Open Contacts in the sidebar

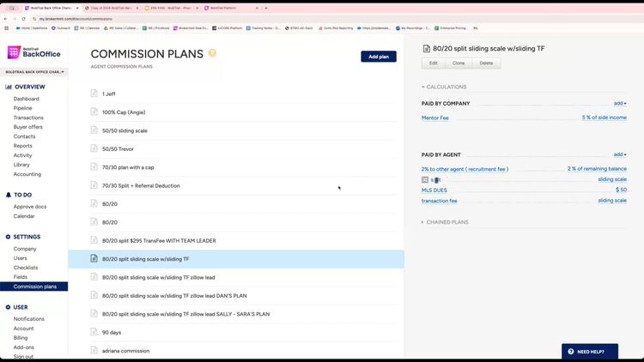click(x=24, y=136)
